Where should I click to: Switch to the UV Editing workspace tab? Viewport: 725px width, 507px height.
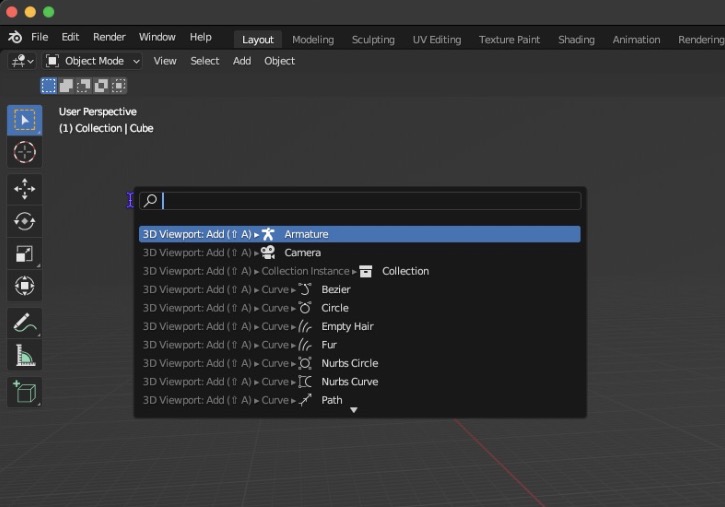point(437,40)
